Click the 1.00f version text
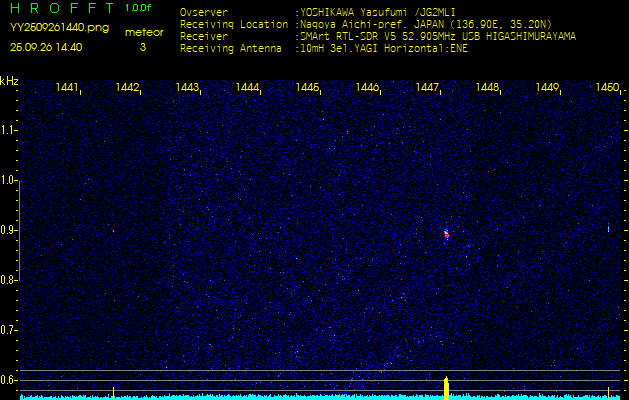The image size is (629, 400). [139, 8]
